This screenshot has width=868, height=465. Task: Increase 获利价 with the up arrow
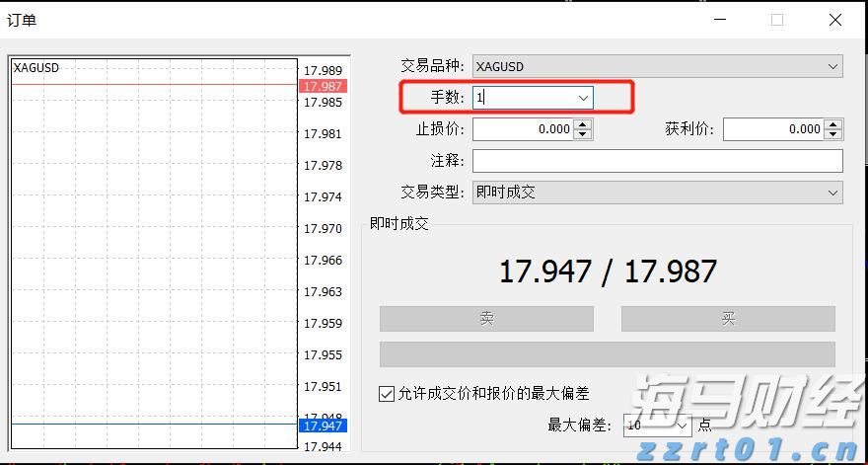pyautogui.click(x=833, y=124)
